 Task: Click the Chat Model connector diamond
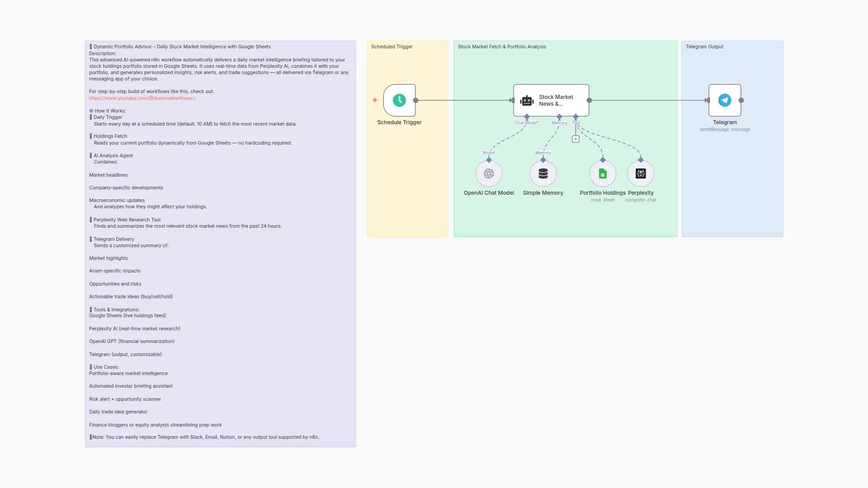coord(527,117)
